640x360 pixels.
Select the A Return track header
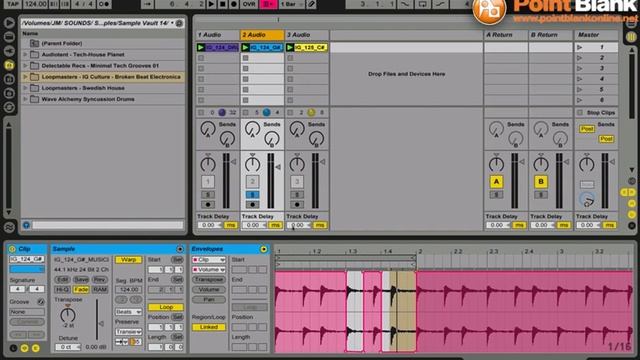(x=505, y=35)
